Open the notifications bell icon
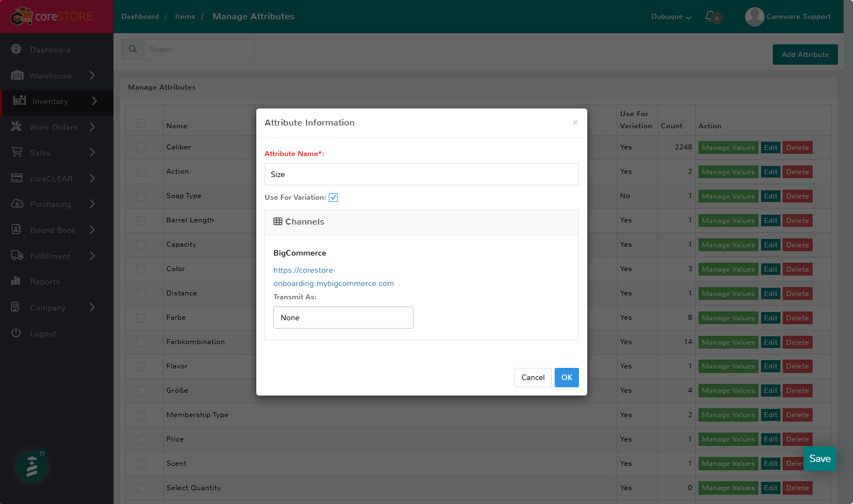This screenshot has height=504, width=853. (710, 16)
